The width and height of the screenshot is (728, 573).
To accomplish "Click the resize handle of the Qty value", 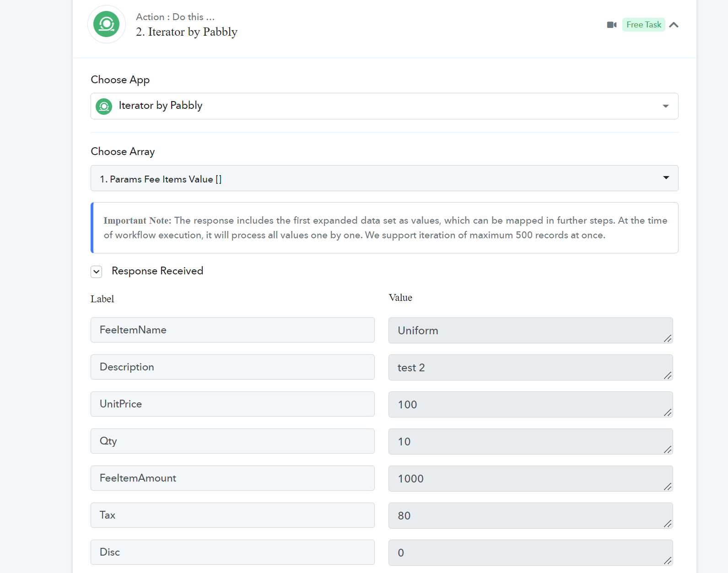I will coord(668,450).
